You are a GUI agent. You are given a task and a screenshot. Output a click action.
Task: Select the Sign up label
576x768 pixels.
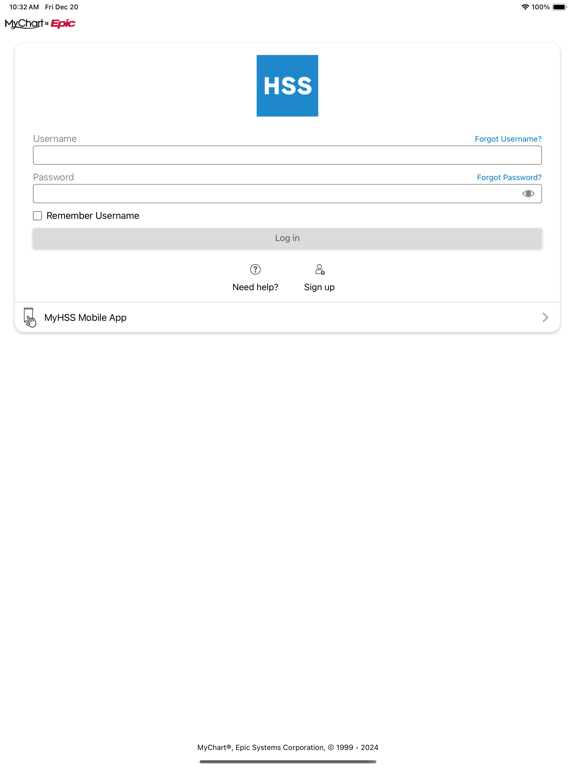coord(319,287)
